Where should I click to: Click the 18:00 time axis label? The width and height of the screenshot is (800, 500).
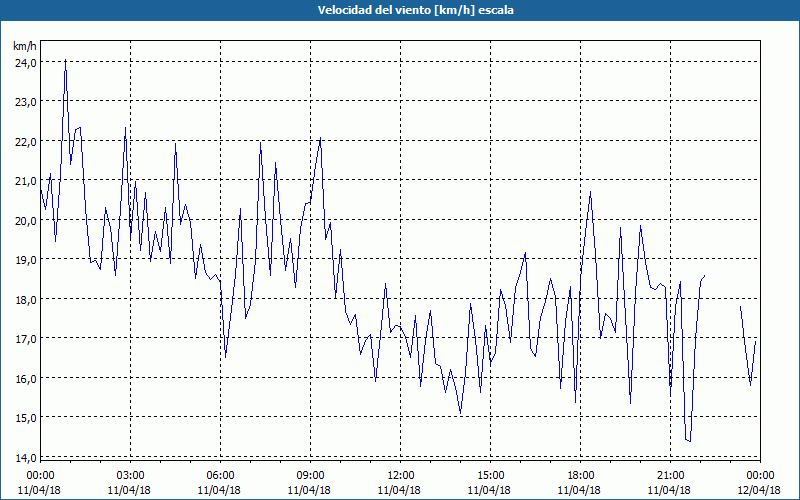click(x=581, y=476)
